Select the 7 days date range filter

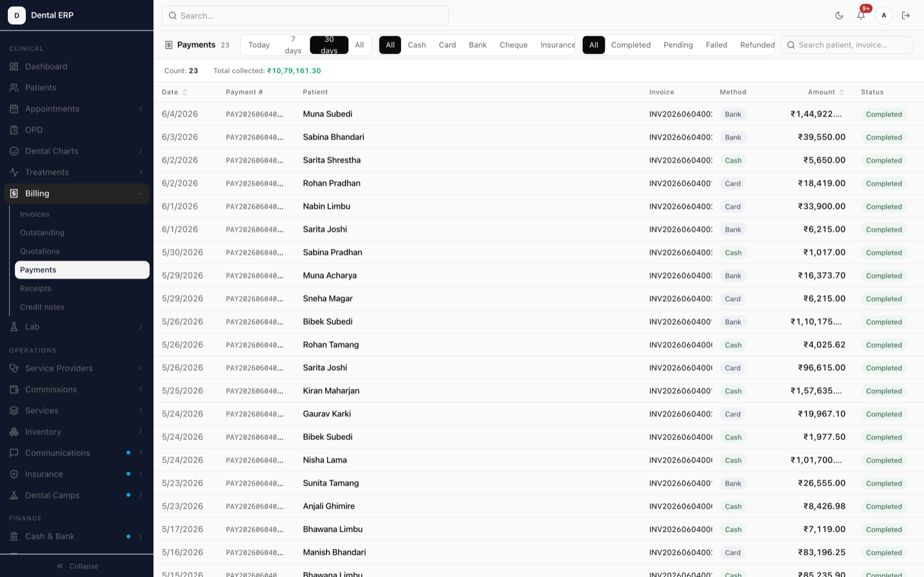click(293, 45)
